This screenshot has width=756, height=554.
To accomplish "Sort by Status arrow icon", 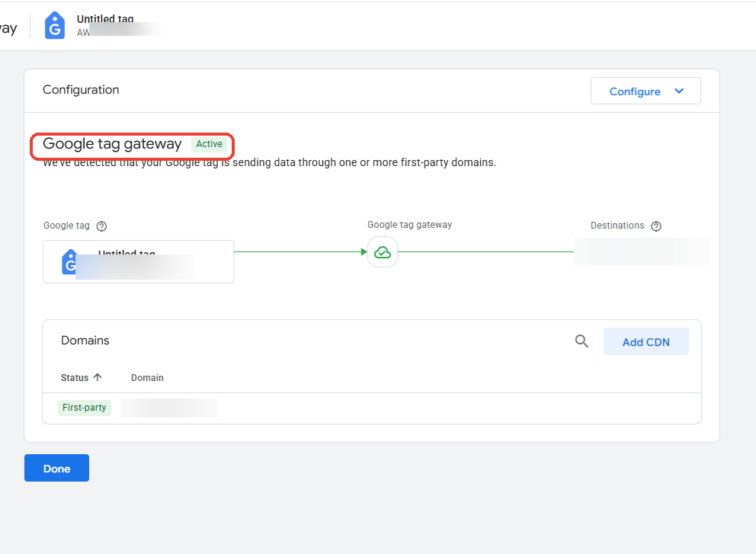I will tap(98, 377).
